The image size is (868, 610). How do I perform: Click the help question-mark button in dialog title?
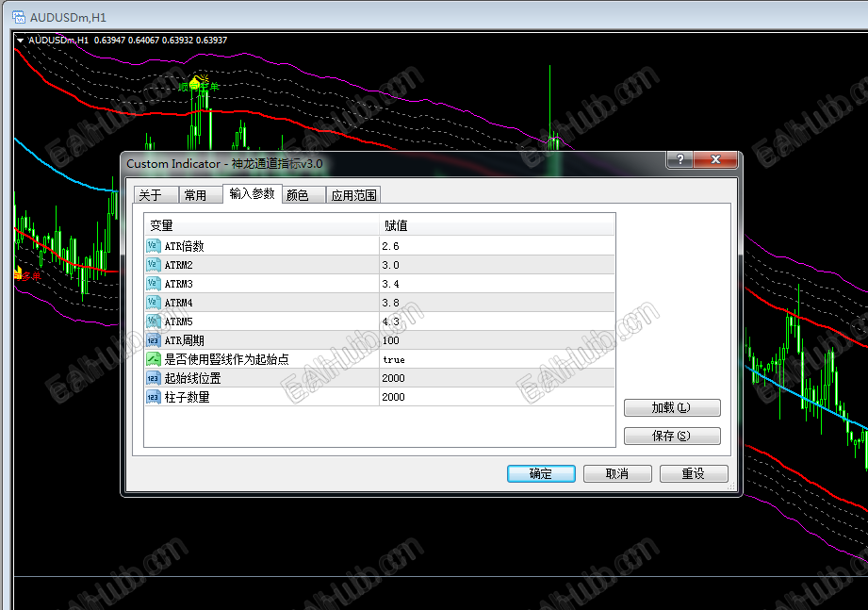(680, 159)
